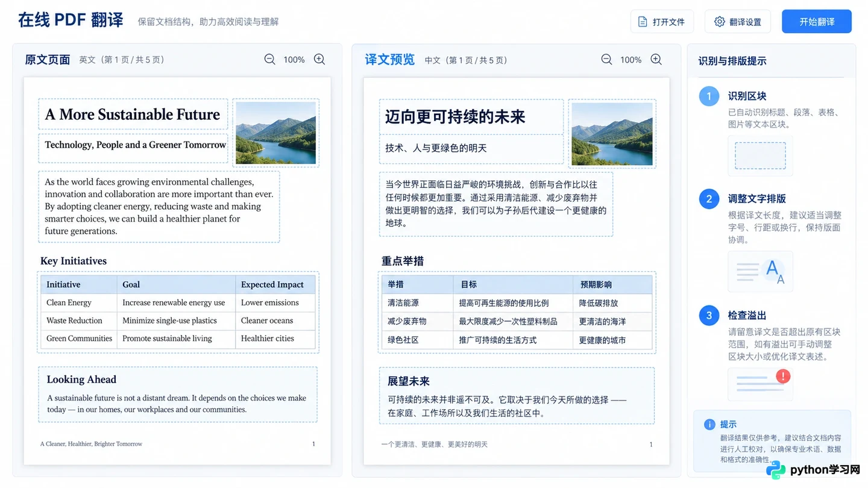This screenshot has width=868, height=488.
Task: Select the "更健康的城市" table cell
Action: (612, 340)
